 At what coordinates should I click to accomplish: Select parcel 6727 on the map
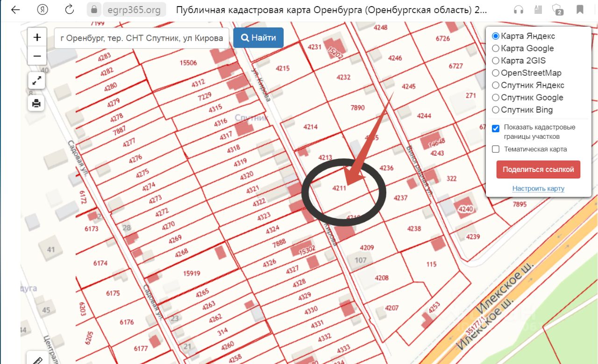(x=456, y=66)
